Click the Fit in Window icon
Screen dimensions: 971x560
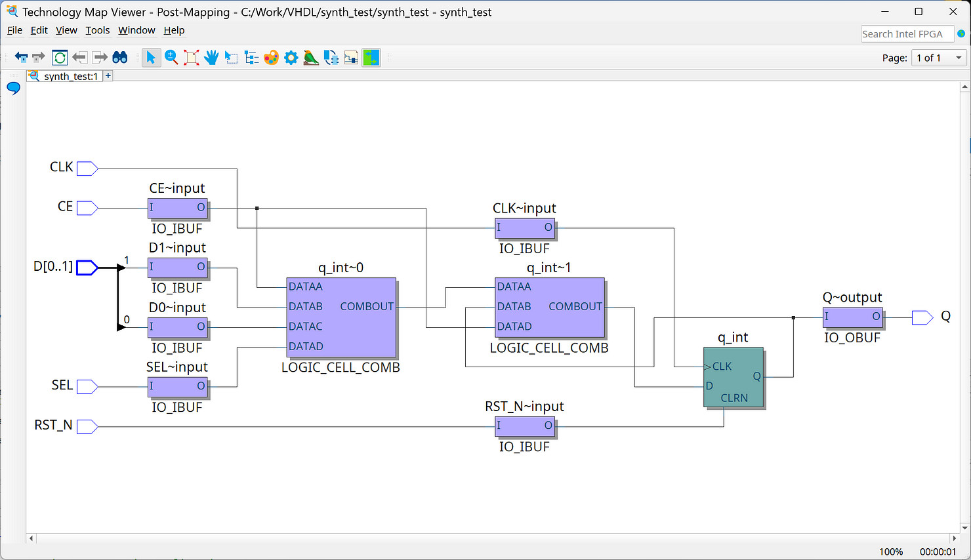(x=192, y=58)
